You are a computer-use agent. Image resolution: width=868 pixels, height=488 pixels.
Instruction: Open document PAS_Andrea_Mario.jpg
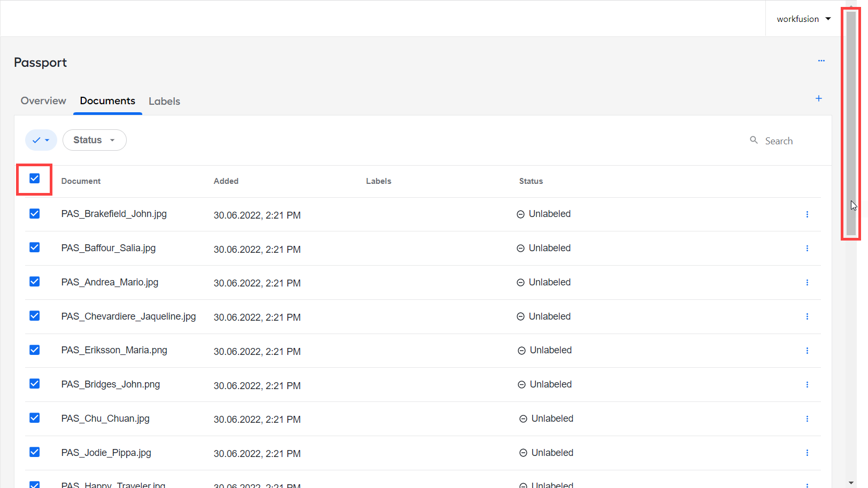[110, 282]
